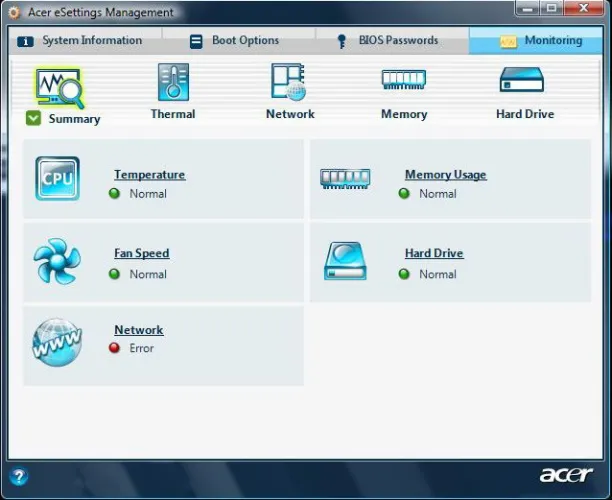Click the Boot Options tab icon
This screenshot has width=612, height=500.
coord(196,41)
